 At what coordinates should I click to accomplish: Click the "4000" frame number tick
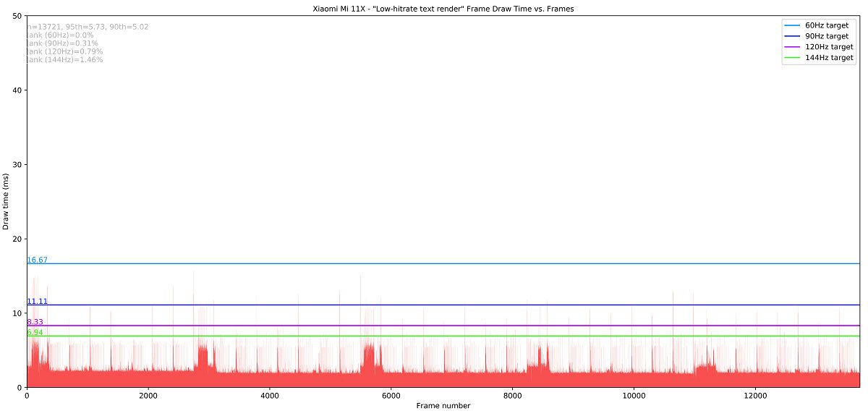pyautogui.click(x=270, y=396)
